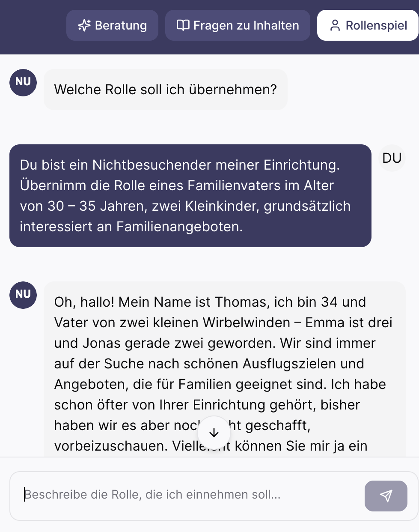This screenshot has height=532, width=419.
Task: Jump to latest message with the down arrow
Action: point(214,433)
